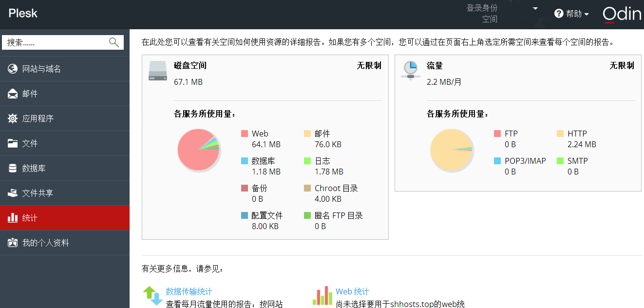Click the pink Web color swatch
Viewport: 644px width, 308px height.
245,134
